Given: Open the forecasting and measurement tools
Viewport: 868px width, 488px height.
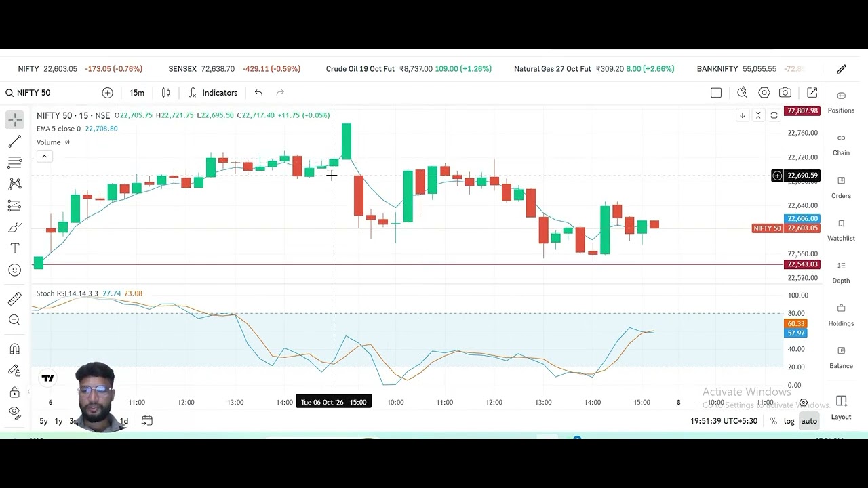Looking at the screenshot, I should (x=15, y=205).
